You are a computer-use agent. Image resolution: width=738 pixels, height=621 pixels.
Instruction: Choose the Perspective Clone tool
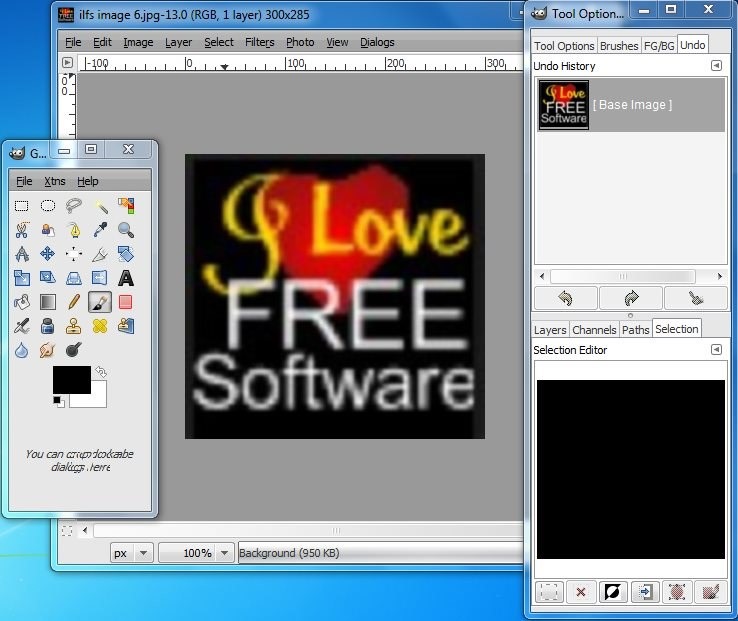(126, 326)
